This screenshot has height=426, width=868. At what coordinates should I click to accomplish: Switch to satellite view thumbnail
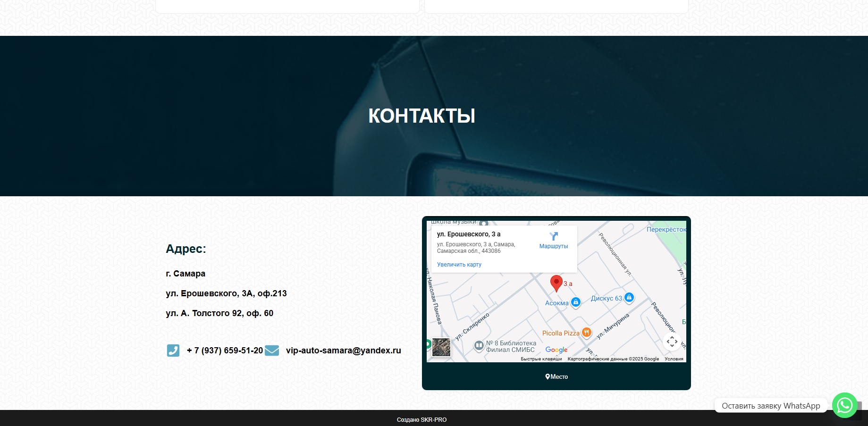coord(441,347)
